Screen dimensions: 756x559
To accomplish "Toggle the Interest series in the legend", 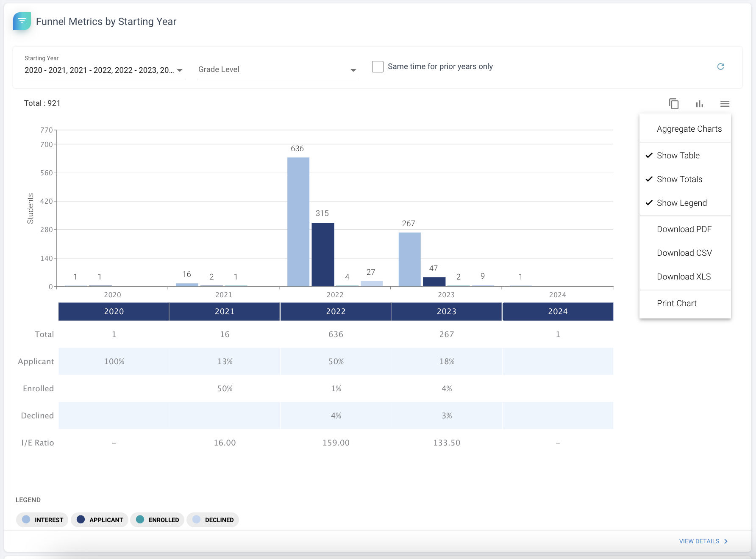I will pos(42,520).
